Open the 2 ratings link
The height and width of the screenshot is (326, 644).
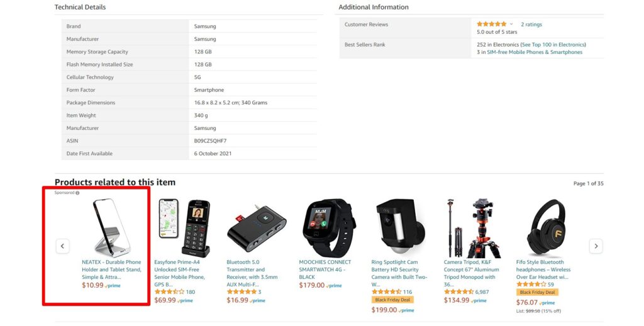tap(531, 24)
